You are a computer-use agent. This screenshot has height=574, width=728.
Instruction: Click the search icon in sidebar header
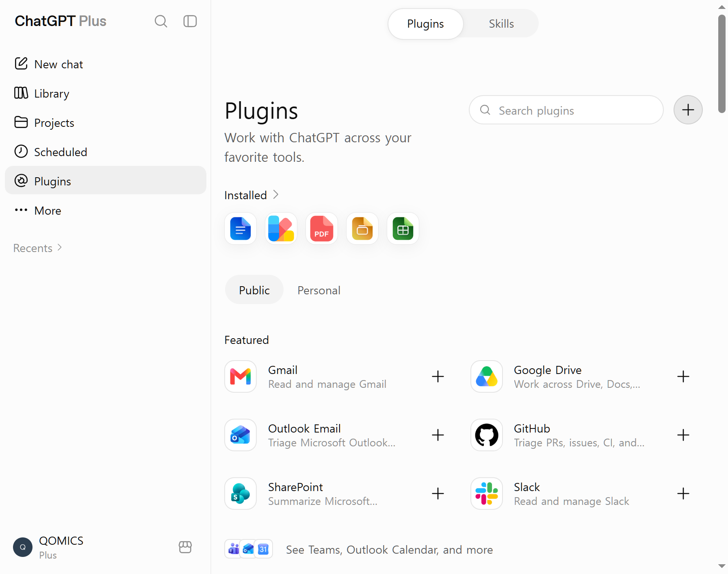[x=161, y=21]
